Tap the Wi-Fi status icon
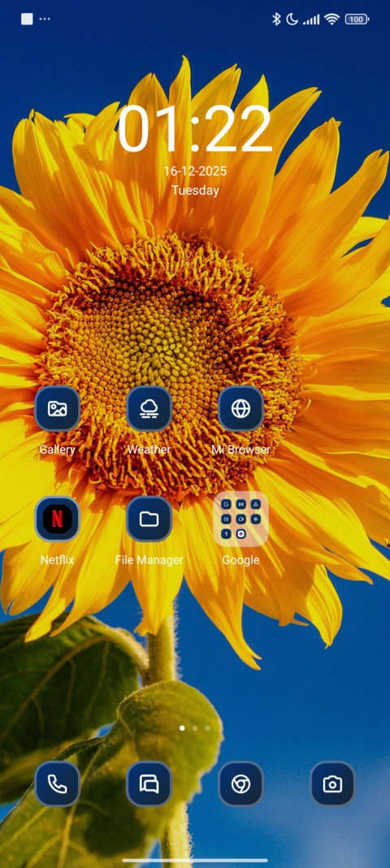This screenshot has width=390, height=868. [x=331, y=20]
